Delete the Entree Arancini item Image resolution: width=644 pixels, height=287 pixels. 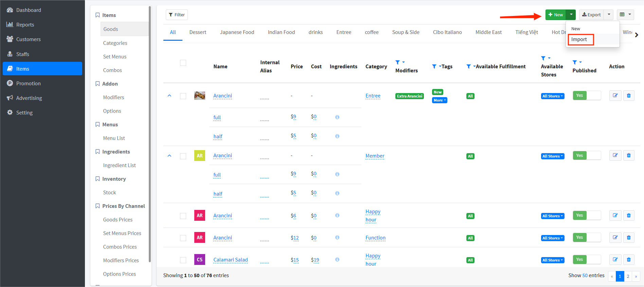(629, 95)
